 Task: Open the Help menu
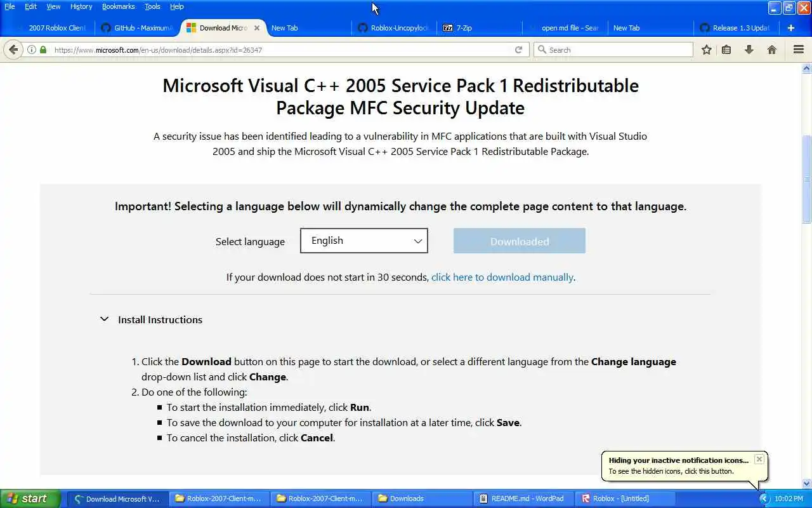coord(177,6)
